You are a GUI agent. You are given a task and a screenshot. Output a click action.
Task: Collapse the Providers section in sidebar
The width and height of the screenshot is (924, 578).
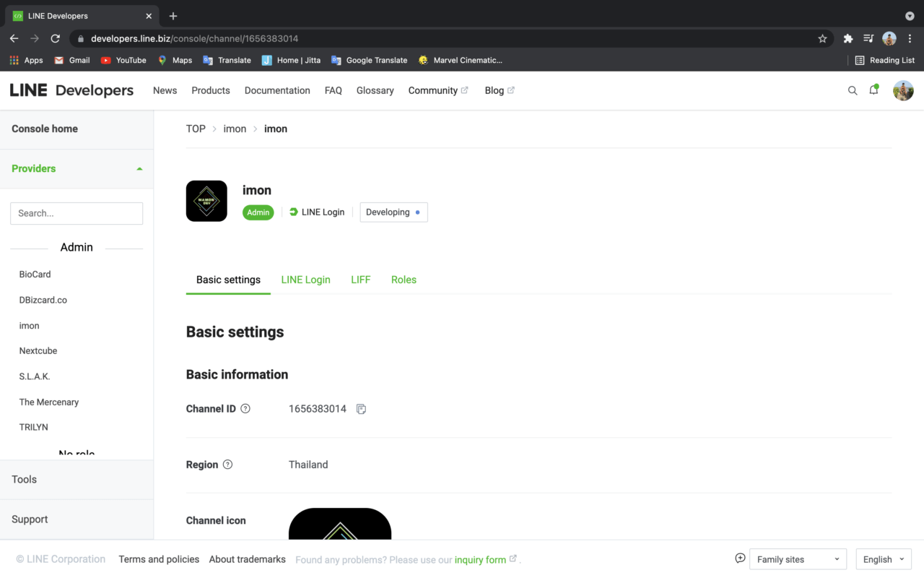(139, 168)
